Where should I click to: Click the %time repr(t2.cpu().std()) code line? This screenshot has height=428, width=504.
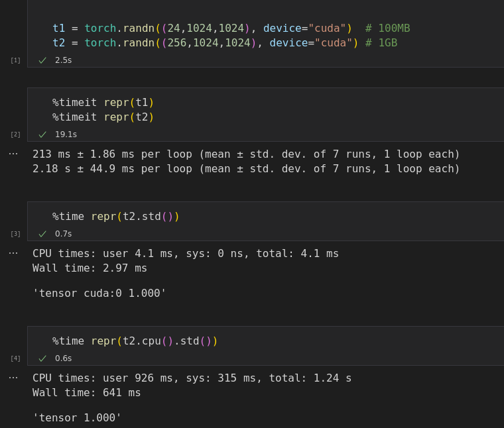click(x=135, y=341)
